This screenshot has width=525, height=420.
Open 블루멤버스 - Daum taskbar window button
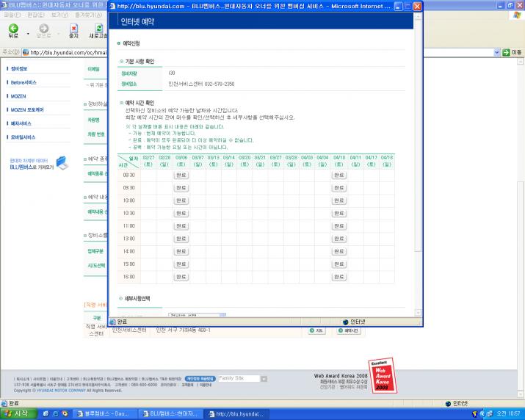[x=104, y=414]
